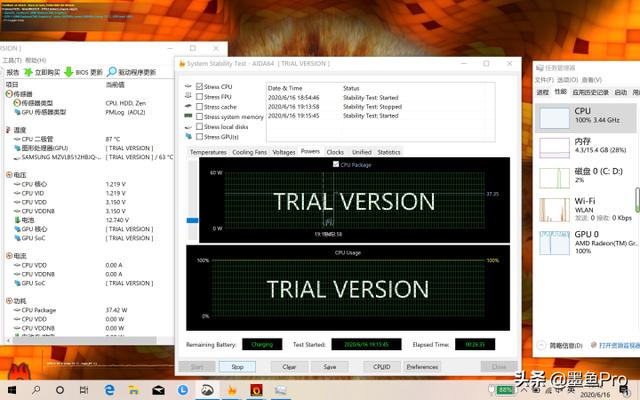
Task: Click the icon beside Stress FPU checkbox
Action: [188, 96]
